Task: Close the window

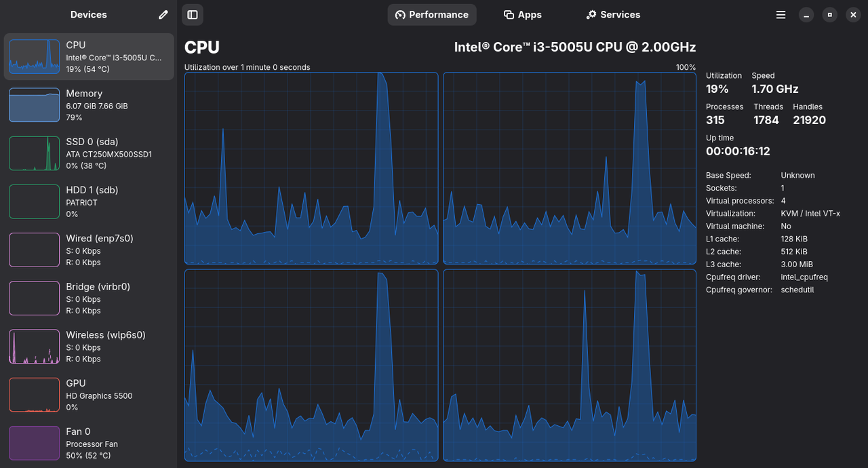Action: (x=853, y=14)
